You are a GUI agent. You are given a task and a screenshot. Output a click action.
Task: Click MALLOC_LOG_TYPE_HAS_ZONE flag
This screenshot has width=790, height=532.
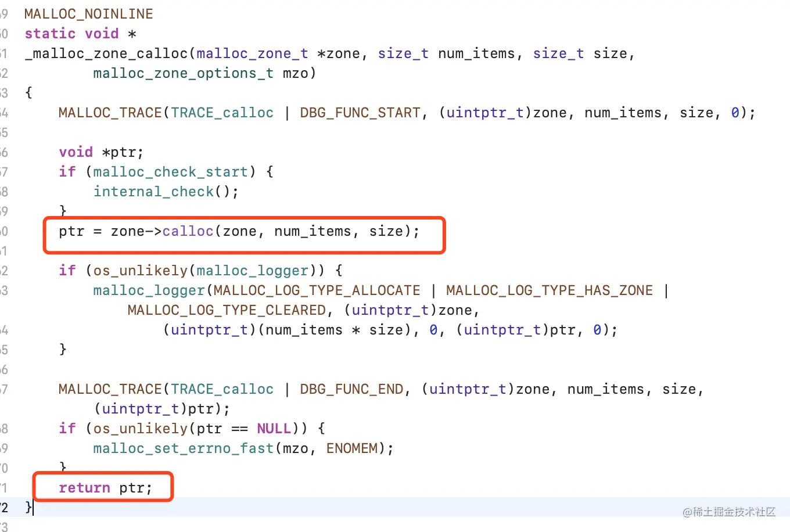[550, 290]
